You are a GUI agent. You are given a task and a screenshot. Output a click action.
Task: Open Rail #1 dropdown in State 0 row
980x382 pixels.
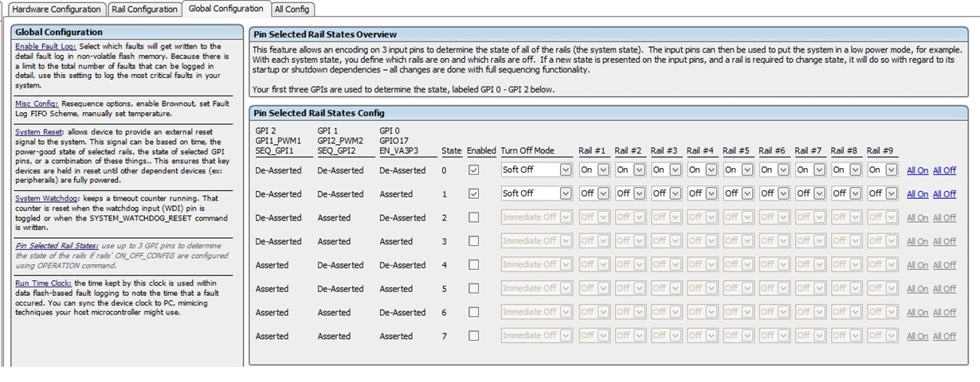[x=593, y=170]
